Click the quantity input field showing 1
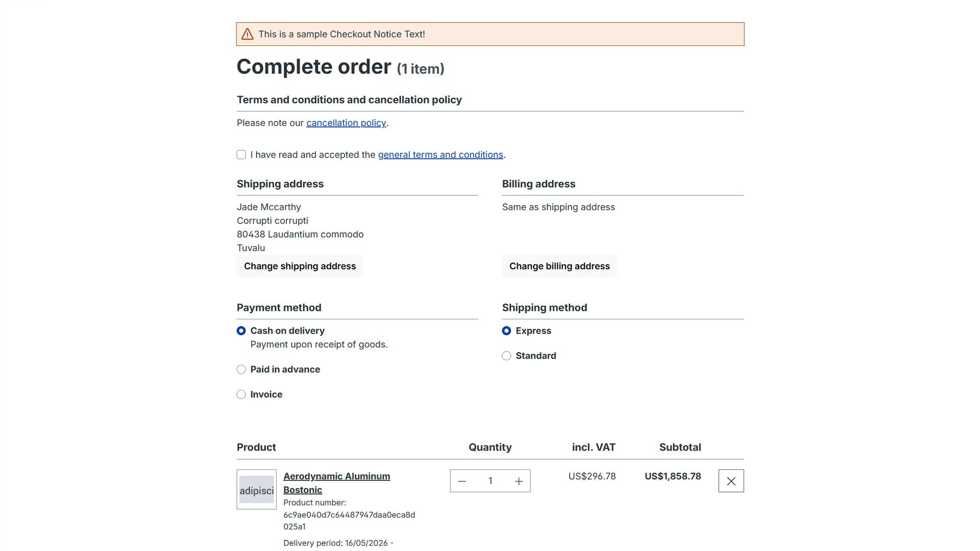The width and height of the screenshot is (980, 551). click(x=490, y=481)
